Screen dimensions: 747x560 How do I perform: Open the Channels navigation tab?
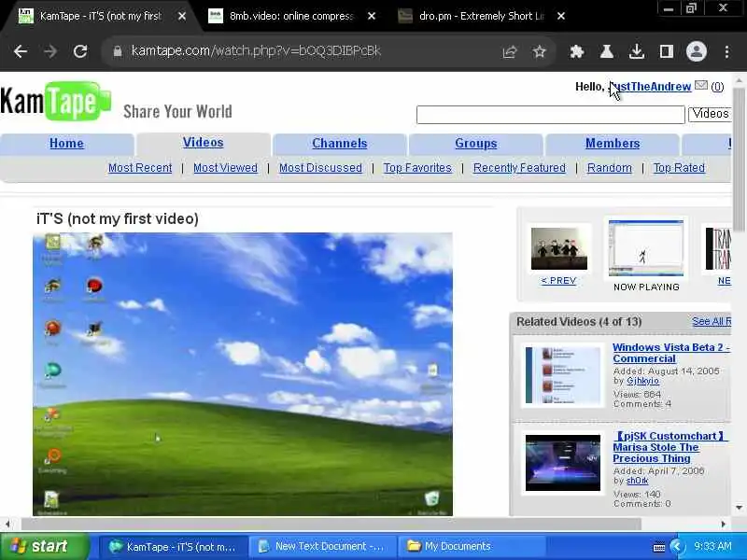tap(340, 144)
